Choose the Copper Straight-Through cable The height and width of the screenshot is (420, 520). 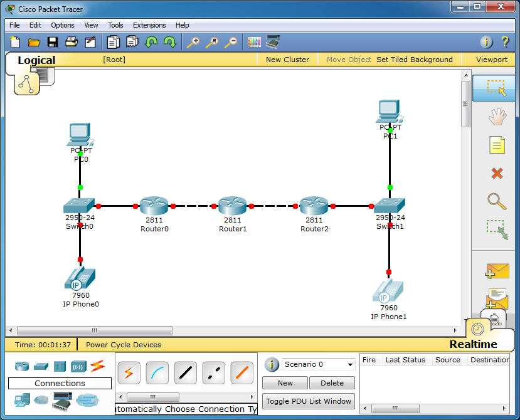186,373
